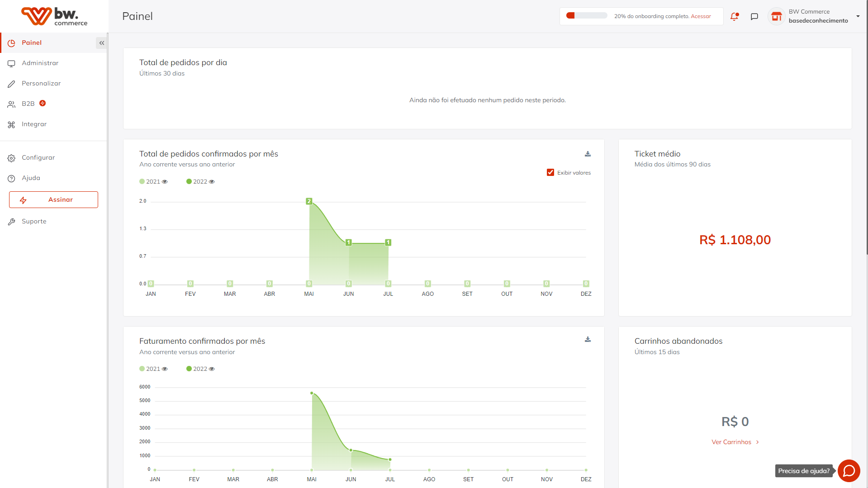Viewport: 868px width, 488px height.
Task: Click 2022 color dot in Faturamento legend
Action: coord(189,369)
